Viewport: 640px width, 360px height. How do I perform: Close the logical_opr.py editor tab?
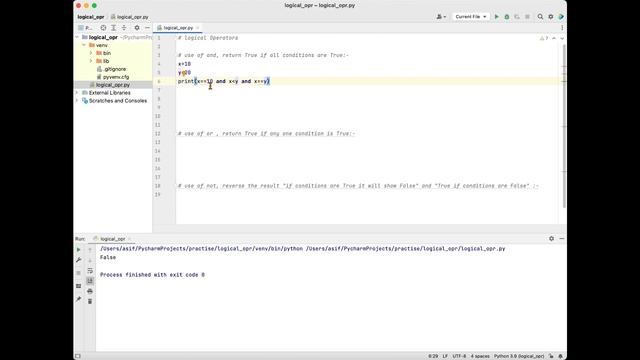point(198,28)
